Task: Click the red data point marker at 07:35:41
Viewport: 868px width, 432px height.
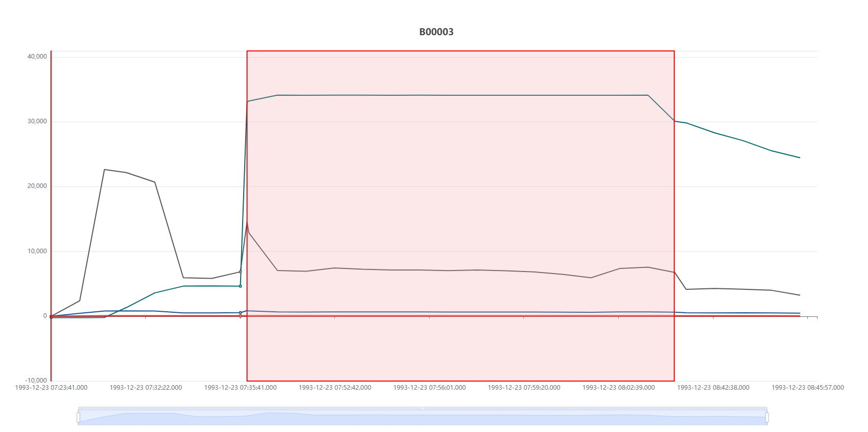Action: point(241,316)
